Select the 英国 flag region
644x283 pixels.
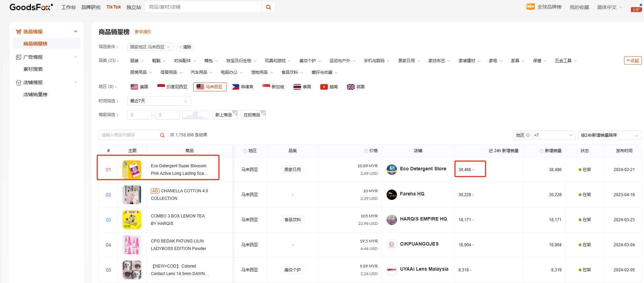[356, 87]
